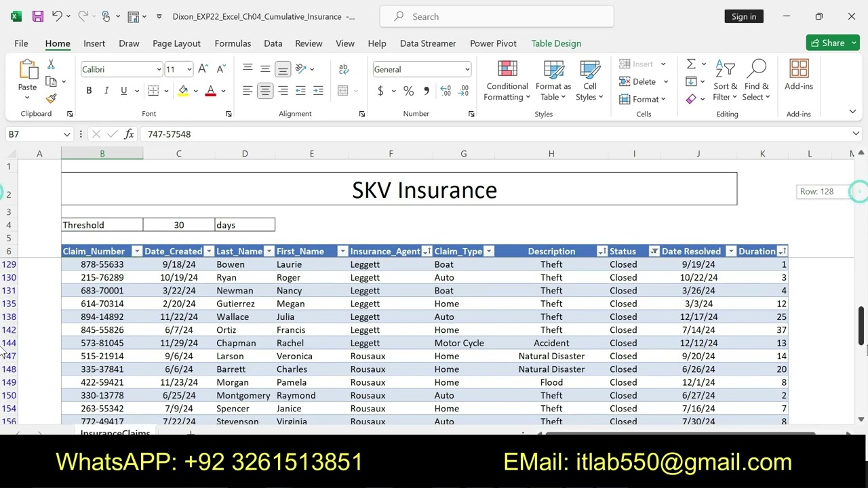Click the Copy icon in Clipboard group
Screen dimensions: 868x488
point(51,81)
